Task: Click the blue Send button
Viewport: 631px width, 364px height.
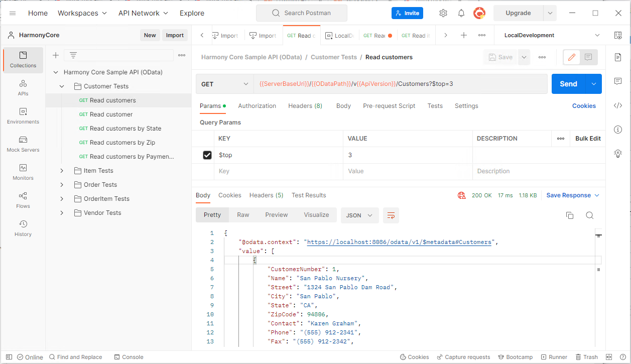Action: tap(568, 84)
